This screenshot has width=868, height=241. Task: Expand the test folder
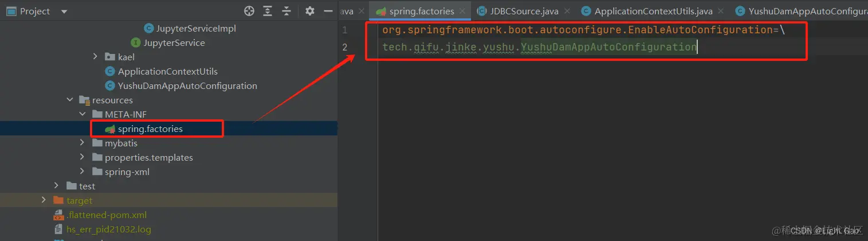56,186
